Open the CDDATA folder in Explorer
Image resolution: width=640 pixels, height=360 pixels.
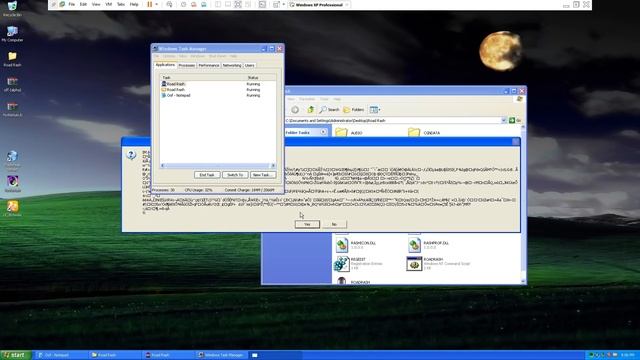click(x=424, y=132)
